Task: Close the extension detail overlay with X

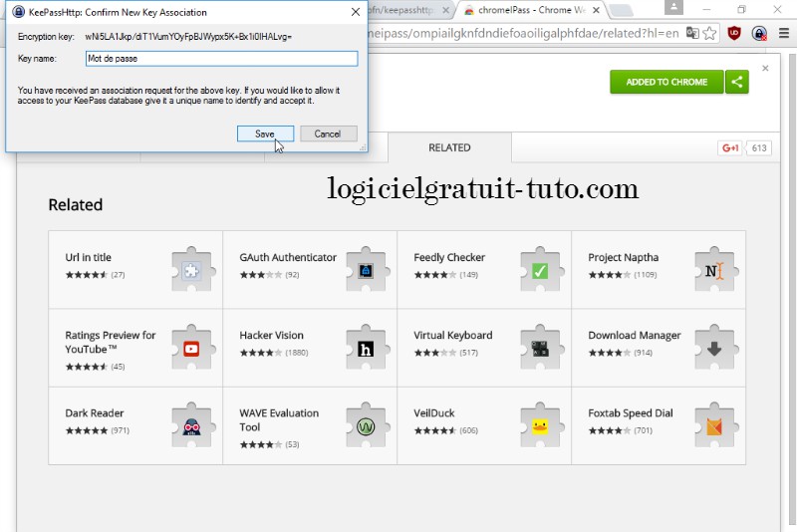Action: coord(765,68)
